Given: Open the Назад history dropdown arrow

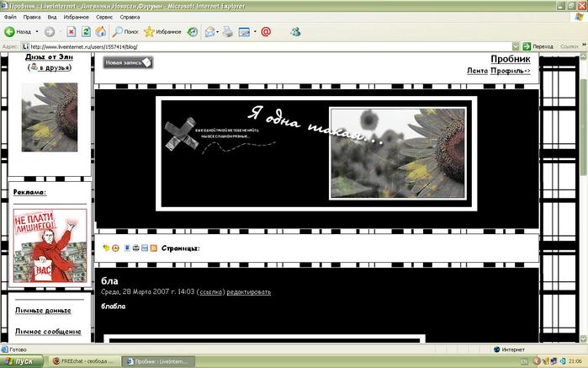Looking at the screenshot, I should pos(37,32).
